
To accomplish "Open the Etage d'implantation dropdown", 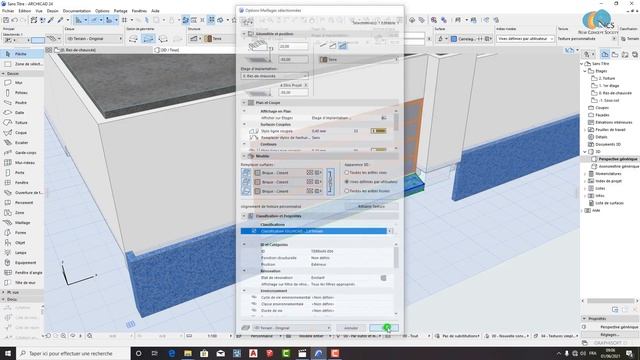I will pyautogui.click(x=274, y=76).
